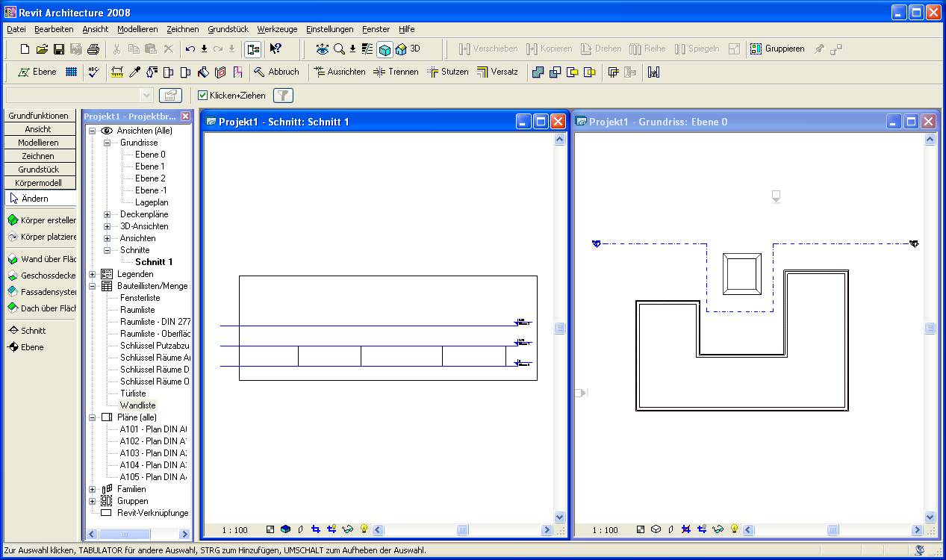Click the join geometry icon

coord(538,72)
